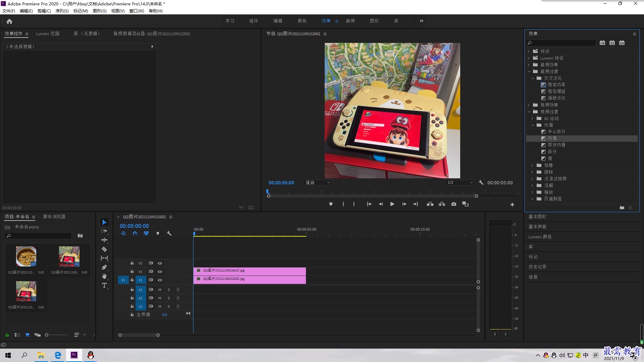The width and height of the screenshot is (644, 362).
Task: Open the 基本图形 panel
Action: 537,217
